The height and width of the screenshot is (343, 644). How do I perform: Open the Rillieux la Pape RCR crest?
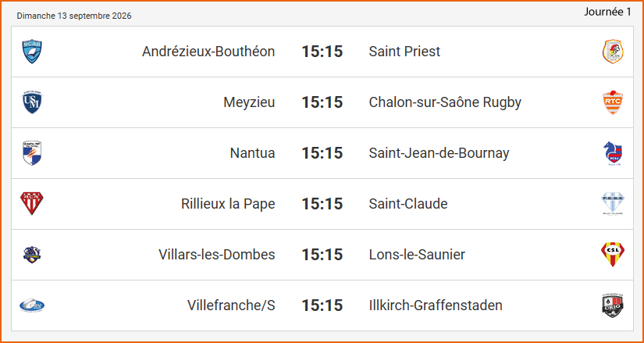coord(32,204)
